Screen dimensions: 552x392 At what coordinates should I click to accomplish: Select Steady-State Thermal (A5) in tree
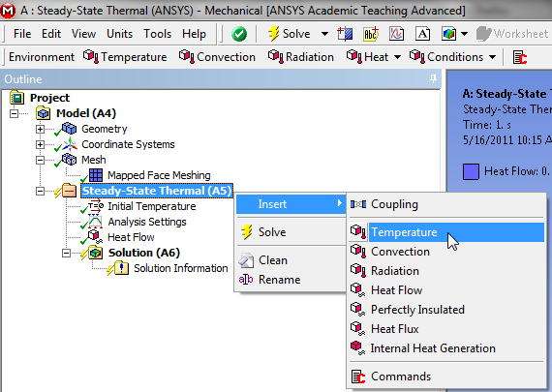[157, 191]
